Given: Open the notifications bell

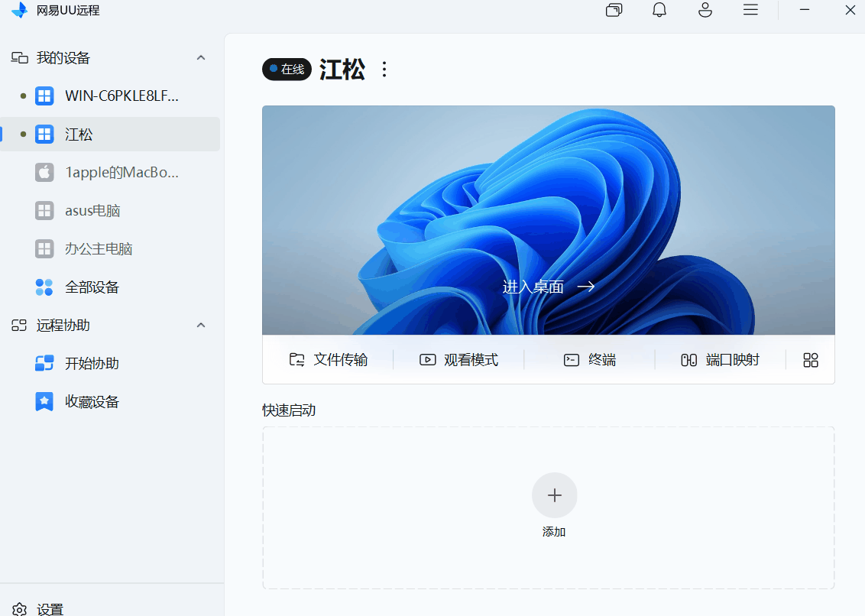Looking at the screenshot, I should [x=659, y=10].
